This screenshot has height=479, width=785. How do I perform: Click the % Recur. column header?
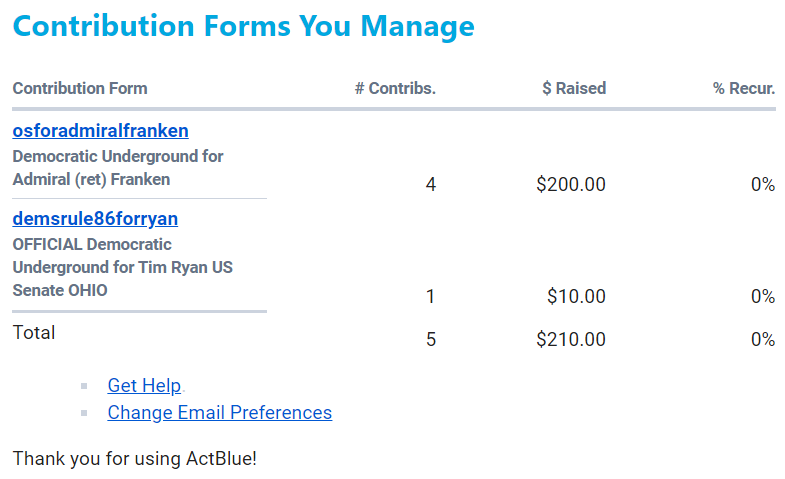pyautogui.click(x=744, y=88)
